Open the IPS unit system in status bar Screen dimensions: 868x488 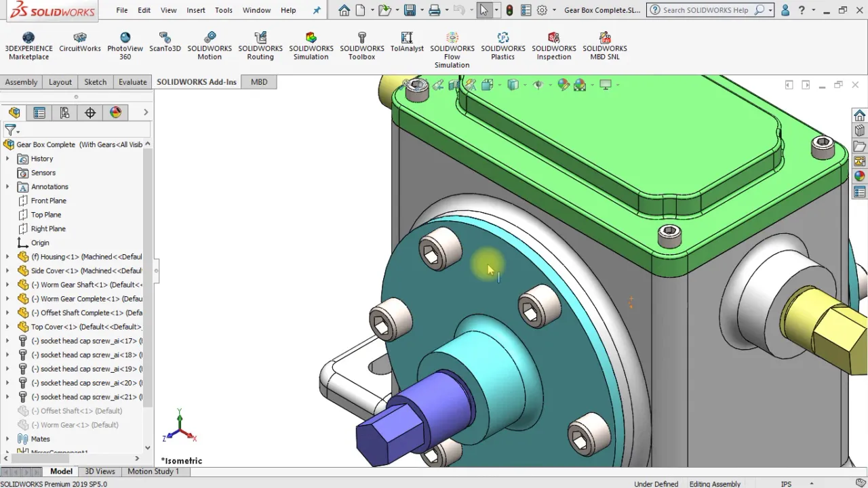786,484
